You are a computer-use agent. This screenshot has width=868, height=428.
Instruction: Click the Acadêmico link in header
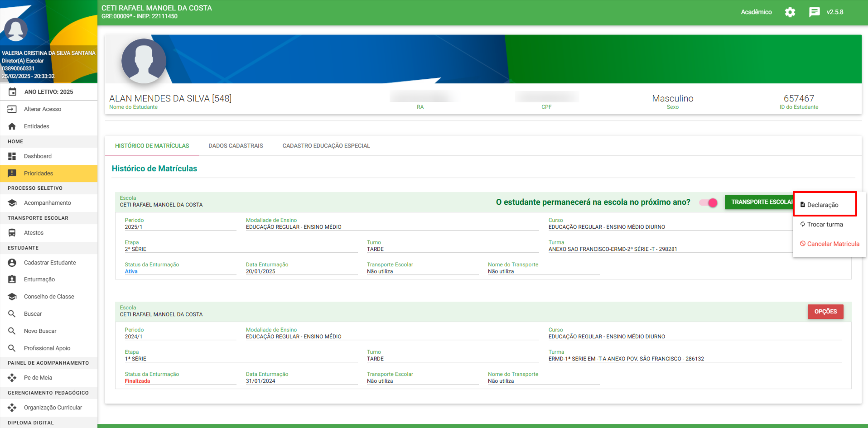[756, 12]
